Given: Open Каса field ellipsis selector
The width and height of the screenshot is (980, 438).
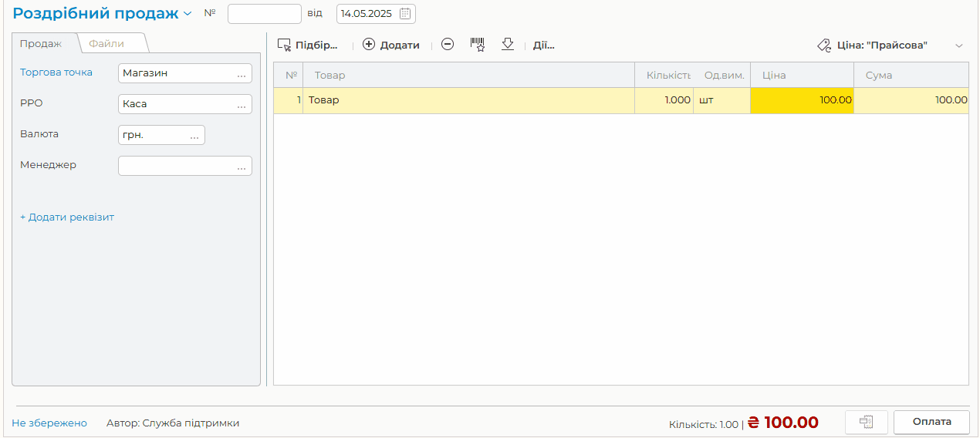Looking at the screenshot, I should pyautogui.click(x=242, y=104).
